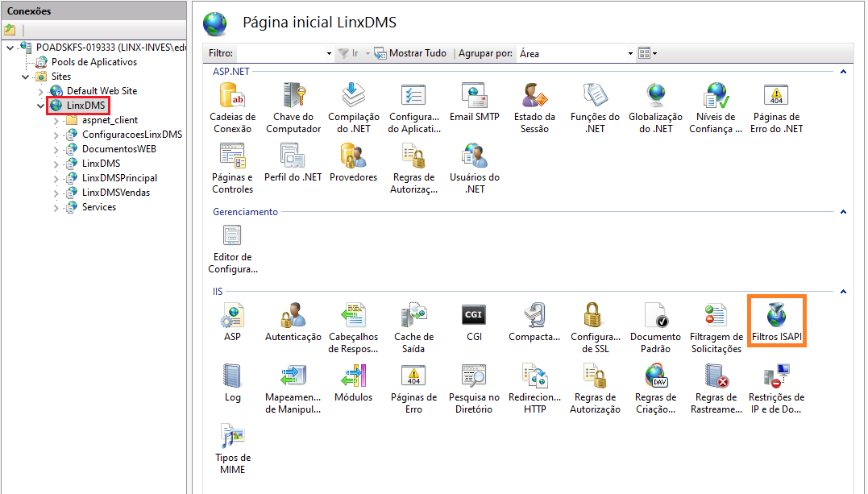The width and height of the screenshot is (868, 494).
Task: Open Usuários do .NET icon
Action: [x=475, y=168]
